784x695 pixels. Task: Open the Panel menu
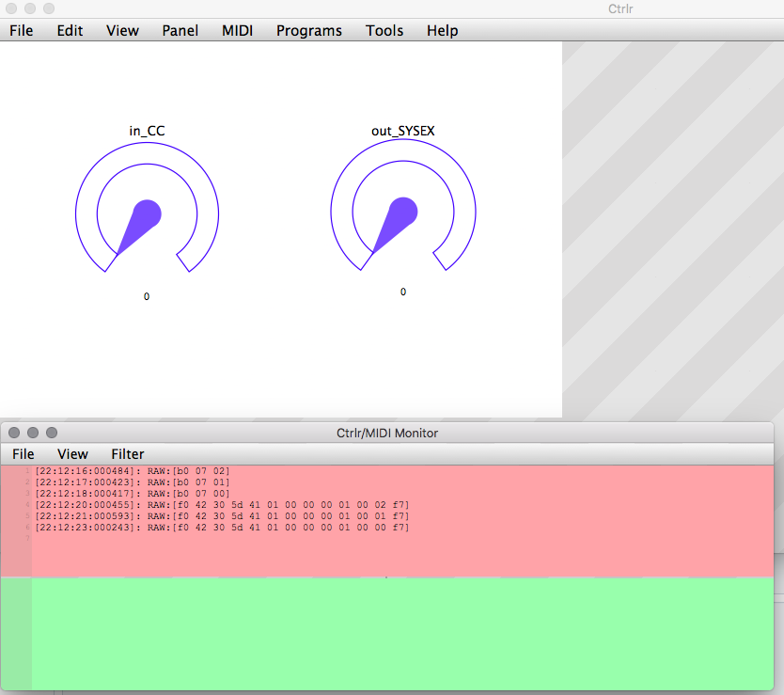(x=180, y=30)
